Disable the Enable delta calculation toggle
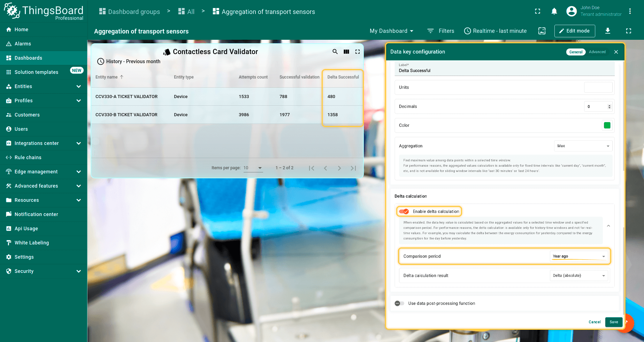This screenshot has height=342, width=644. [404, 211]
